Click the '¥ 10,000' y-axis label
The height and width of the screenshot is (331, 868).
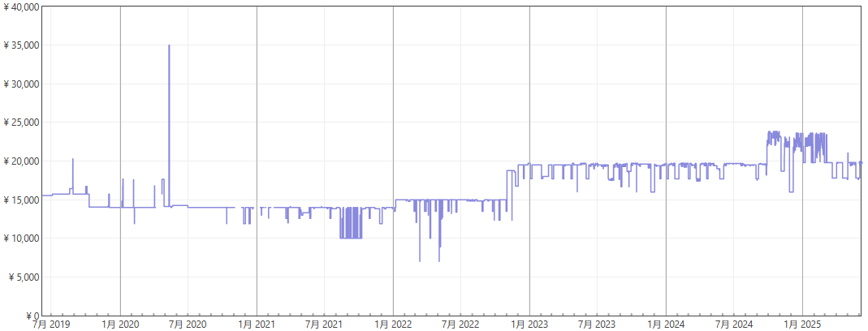21,239
